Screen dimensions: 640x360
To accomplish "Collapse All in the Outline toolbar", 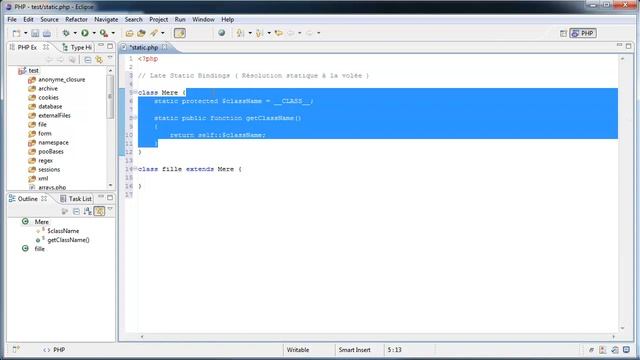I will click(x=76, y=211).
